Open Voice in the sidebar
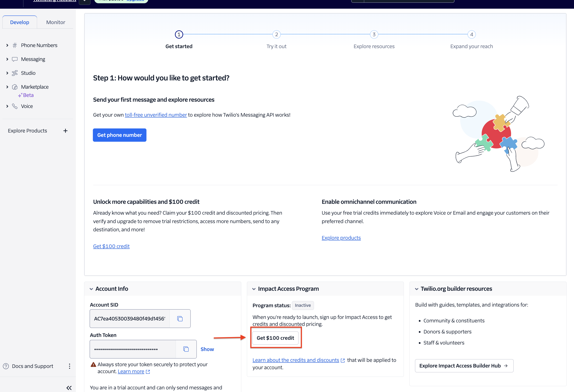This screenshot has width=574, height=392. (x=27, y=106)
